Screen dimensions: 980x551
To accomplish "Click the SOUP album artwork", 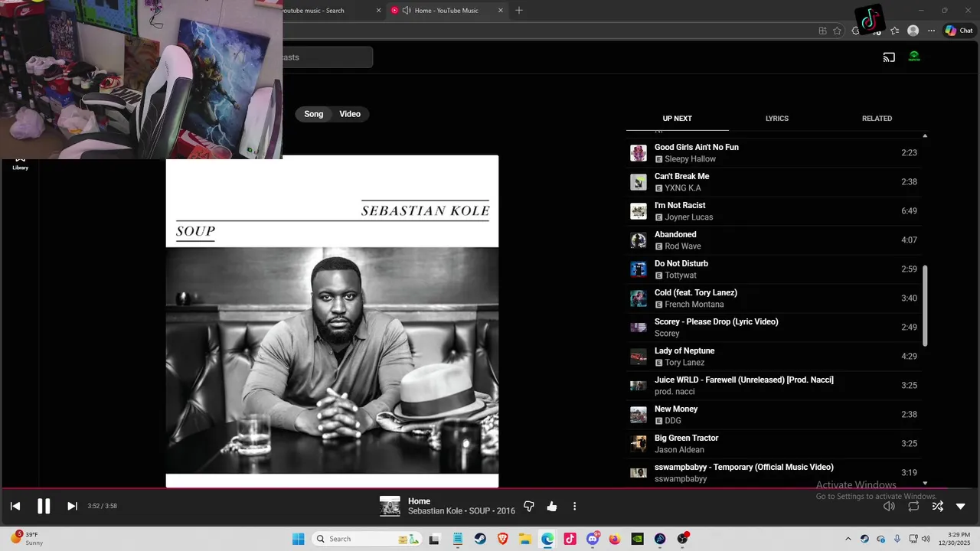I will 332,321.
